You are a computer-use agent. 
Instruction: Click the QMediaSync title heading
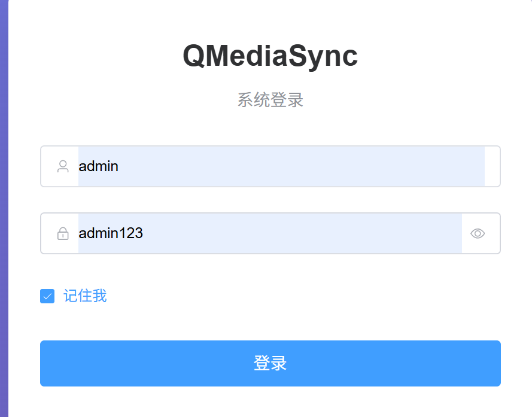[270, 56]
